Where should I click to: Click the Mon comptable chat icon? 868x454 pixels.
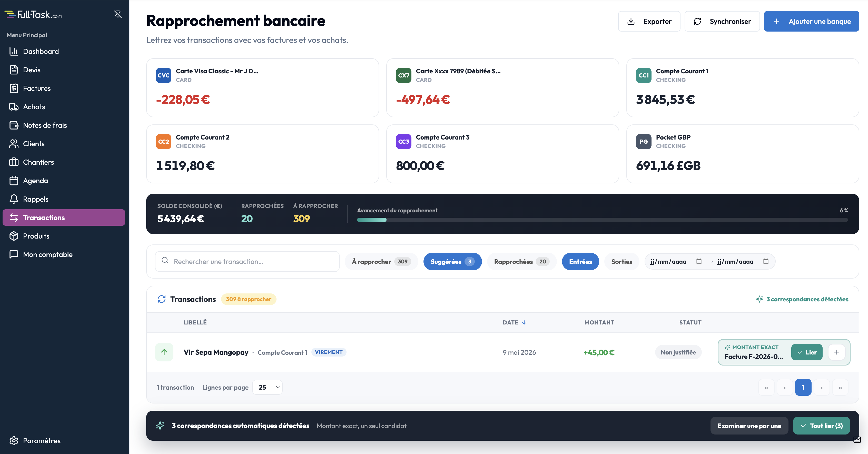[x=14, y=254]
